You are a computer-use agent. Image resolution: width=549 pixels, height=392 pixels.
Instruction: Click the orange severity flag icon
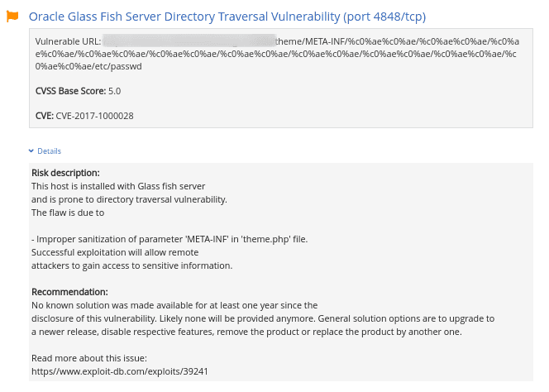point(12,17)
